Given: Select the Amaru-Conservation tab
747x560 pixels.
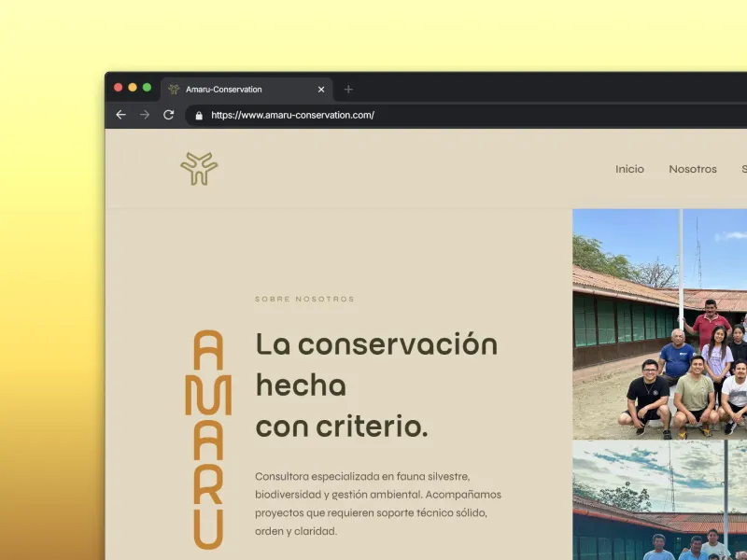Looking at the screenshot, I should 233,89.
